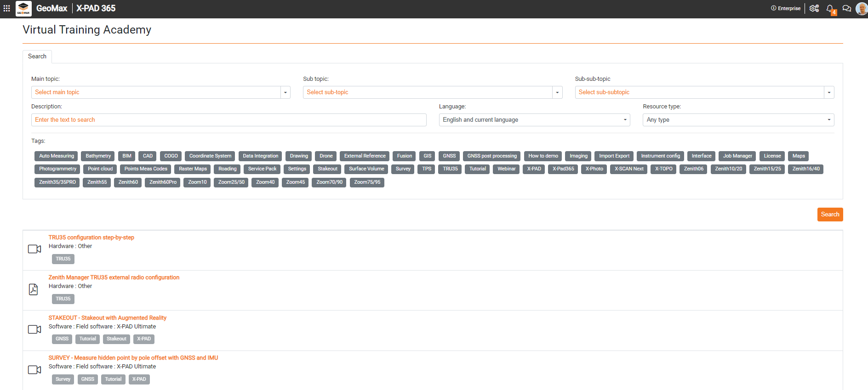The height and width of the screenshot is (390, 868).
Task: Open the chat messages icon
Action: tap(846, 8)
